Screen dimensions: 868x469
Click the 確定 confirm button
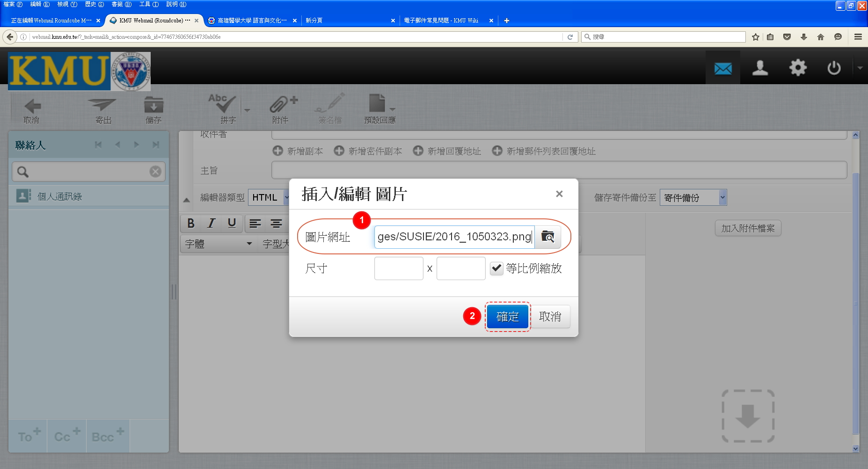click(x=508, y=317)
